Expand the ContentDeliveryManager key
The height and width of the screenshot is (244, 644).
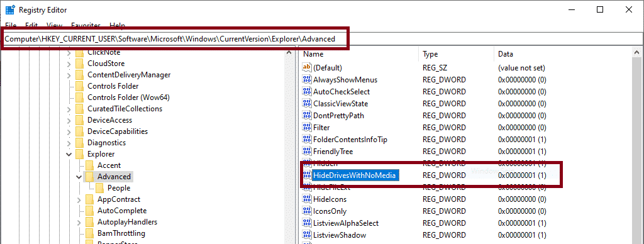click(69, 75)
